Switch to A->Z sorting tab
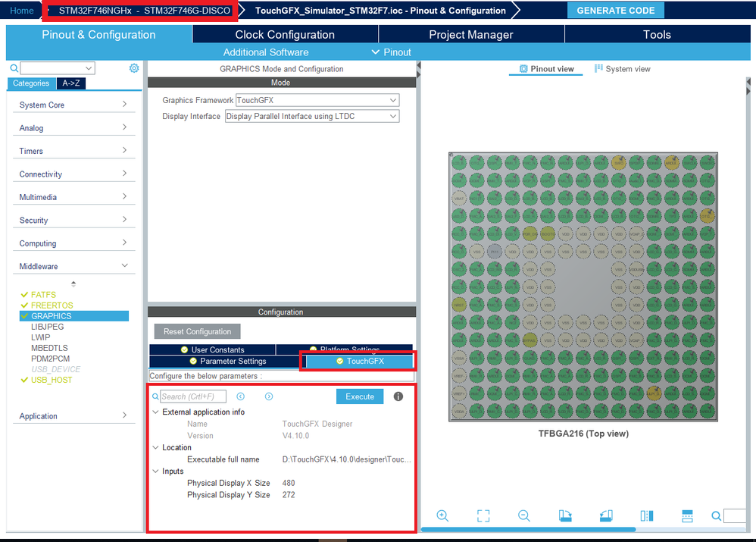 click(71, 83)
